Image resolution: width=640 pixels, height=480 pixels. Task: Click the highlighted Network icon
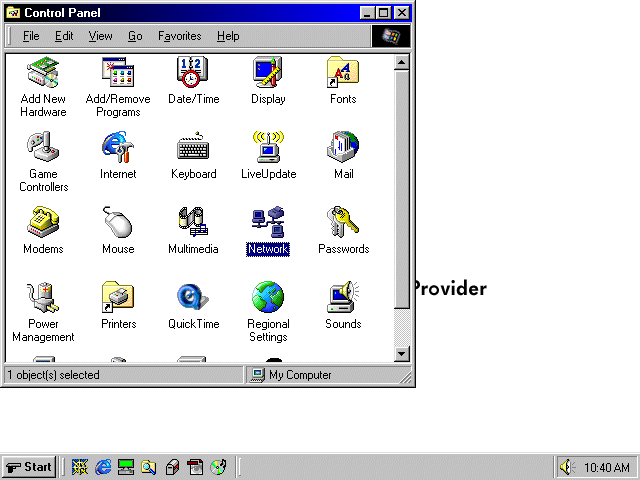pyautogui.click(x=268, y=222)
